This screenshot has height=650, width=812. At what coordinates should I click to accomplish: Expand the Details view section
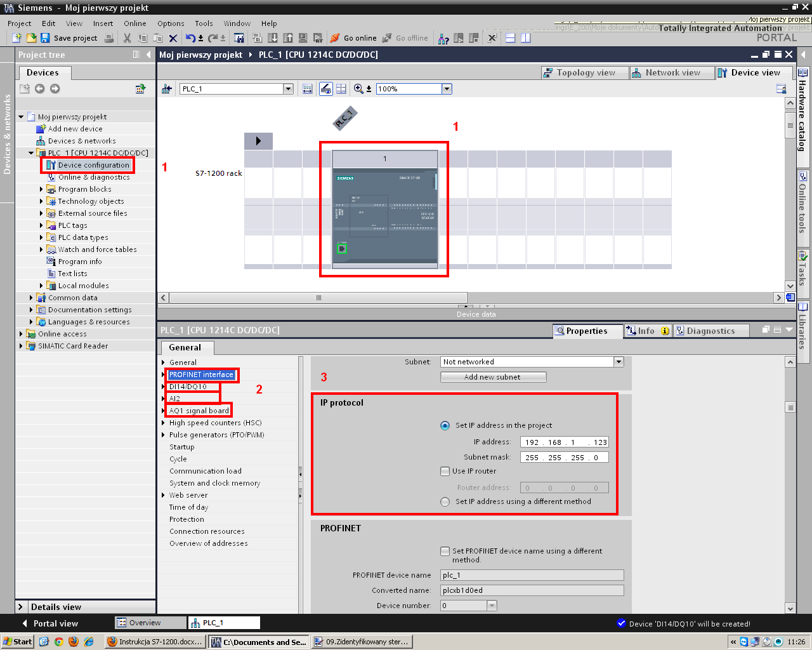20,607
